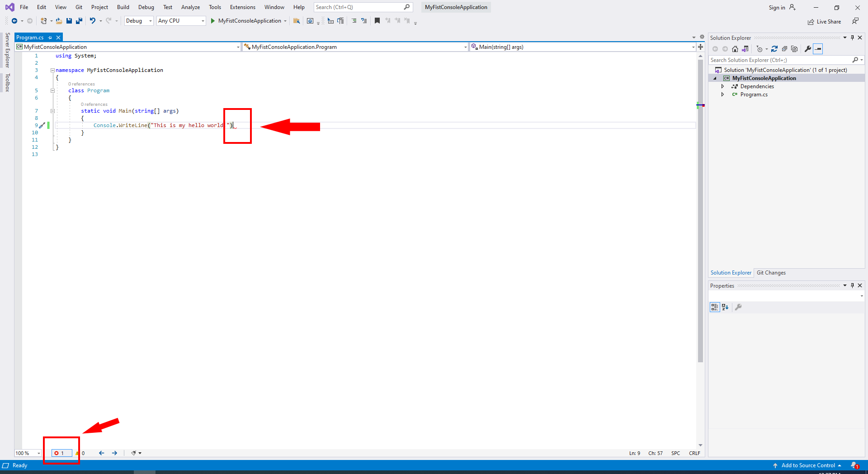Open the Server Explorer side tab
The height and width of the screenshot is (474, 868).
(7, 50)
